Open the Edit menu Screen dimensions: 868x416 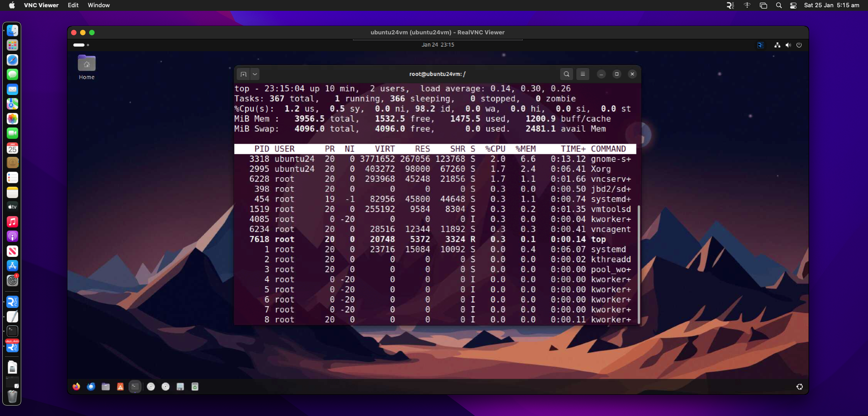pyautogui.click(x=73, y=5)
